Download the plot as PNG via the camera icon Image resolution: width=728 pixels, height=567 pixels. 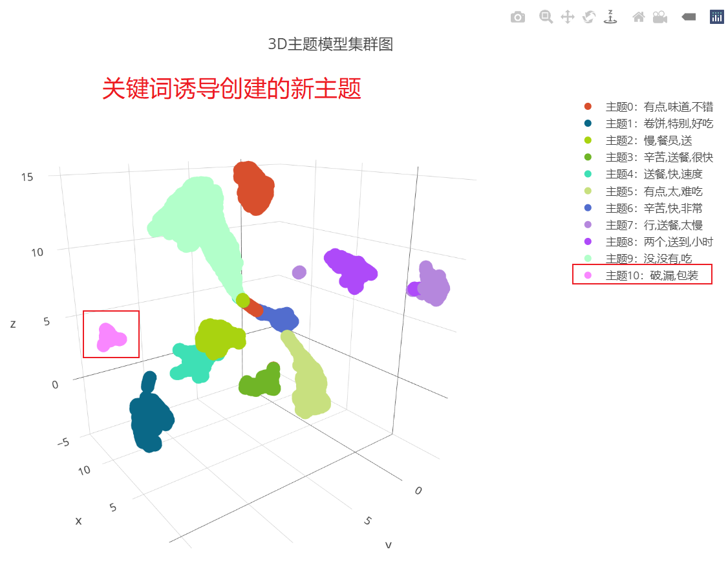[x=517, y=17]
